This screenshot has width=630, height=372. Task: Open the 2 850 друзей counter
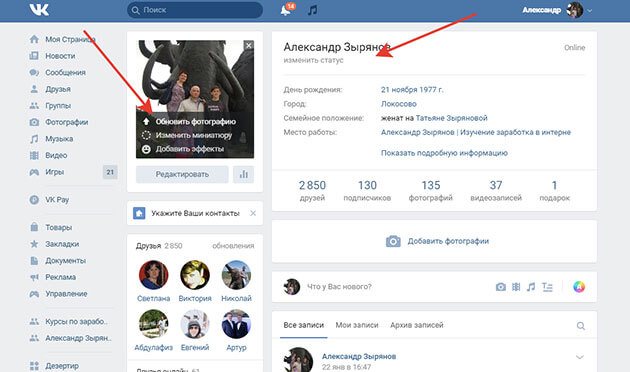pyautogui.click(x=312, y=190)
